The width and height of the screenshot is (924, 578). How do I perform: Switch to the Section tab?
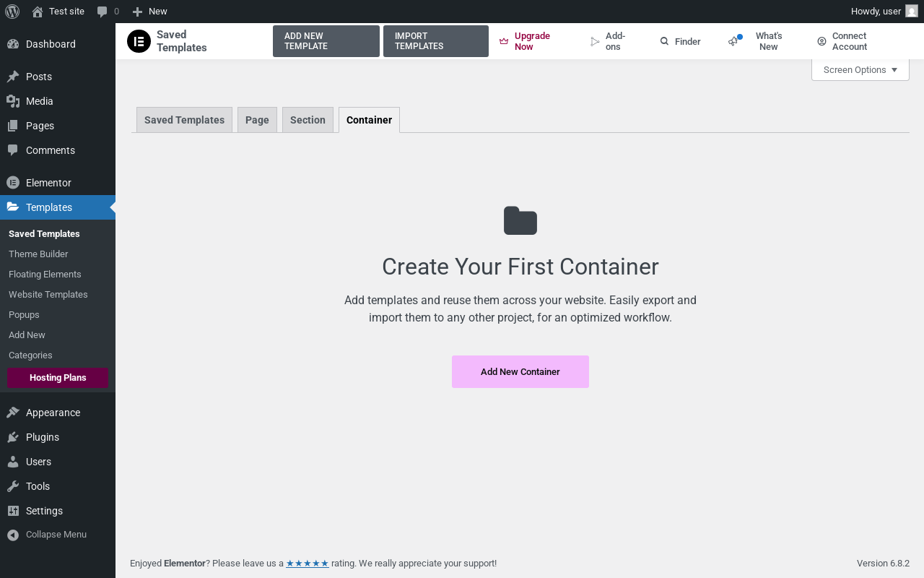tap(308, 120)
